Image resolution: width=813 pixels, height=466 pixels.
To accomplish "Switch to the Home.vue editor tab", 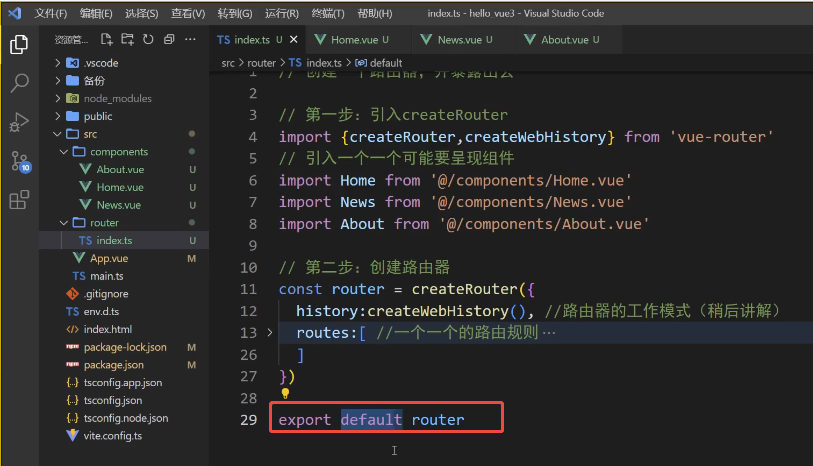I will point(358,39).
